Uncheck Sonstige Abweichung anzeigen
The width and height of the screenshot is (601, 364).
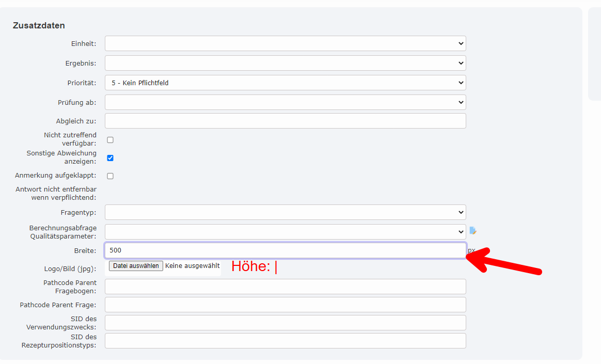pyautogui.click(x=110, y=158)
